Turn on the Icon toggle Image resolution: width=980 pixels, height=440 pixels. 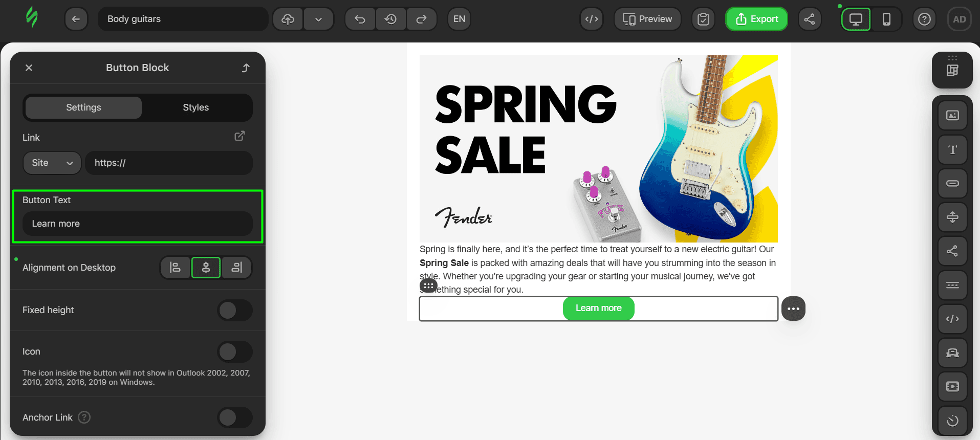pyautogui.click(x=235, y=351)
